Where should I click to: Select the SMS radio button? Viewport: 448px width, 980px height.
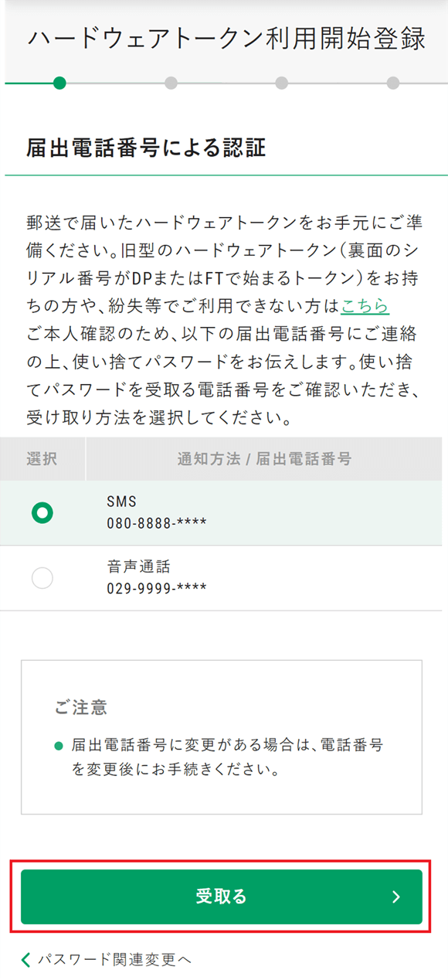tap(42, 512)
